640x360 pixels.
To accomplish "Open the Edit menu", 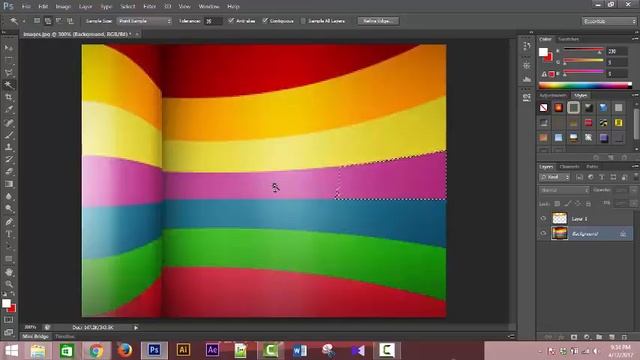I will click(43, 7).
